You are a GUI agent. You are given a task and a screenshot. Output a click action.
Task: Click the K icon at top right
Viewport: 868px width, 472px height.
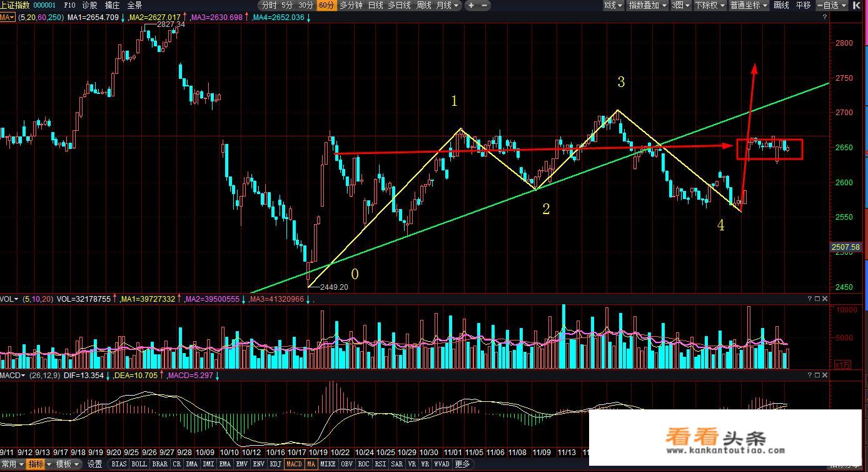(x=857, y=5)
